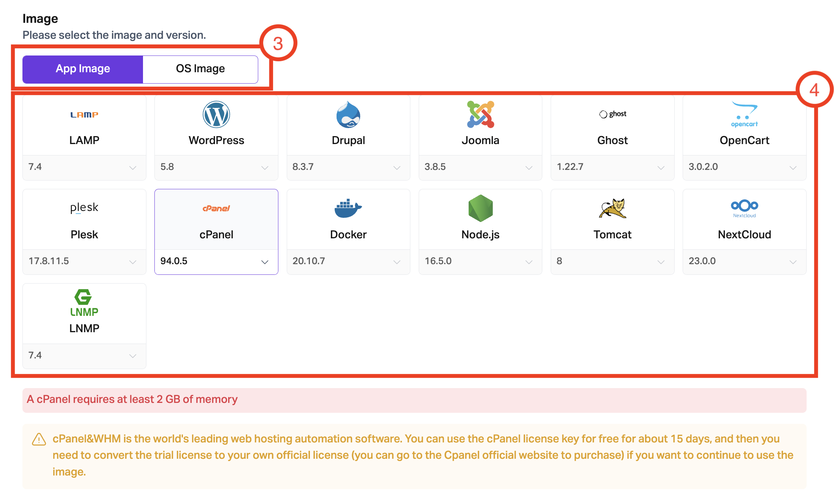Expand the Joomla 3.8.5 version dropdown
834x504 pixels.
480,167
